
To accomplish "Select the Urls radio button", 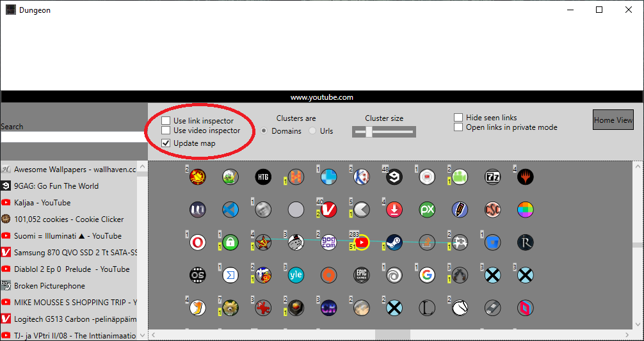I will coord(312,131).
